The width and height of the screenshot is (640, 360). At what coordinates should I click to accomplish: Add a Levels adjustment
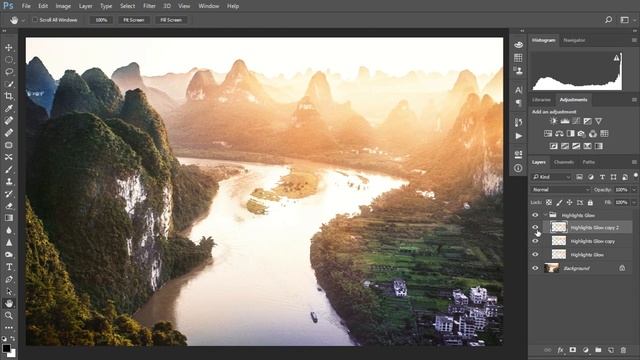coord(565,121)
